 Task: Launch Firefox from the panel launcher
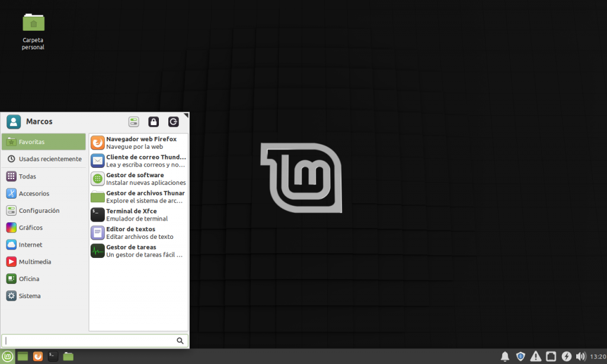click(x=37, y=356)
